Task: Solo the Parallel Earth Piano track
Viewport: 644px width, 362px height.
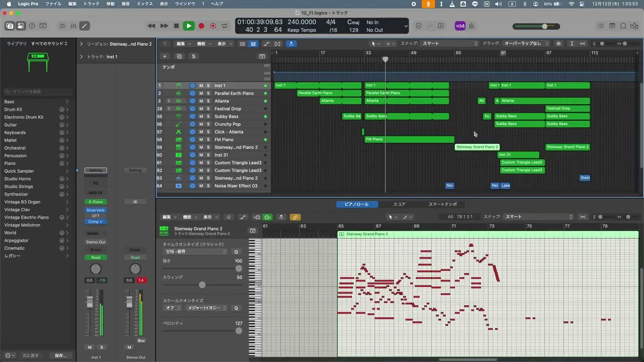Action: tap(208, 93)
